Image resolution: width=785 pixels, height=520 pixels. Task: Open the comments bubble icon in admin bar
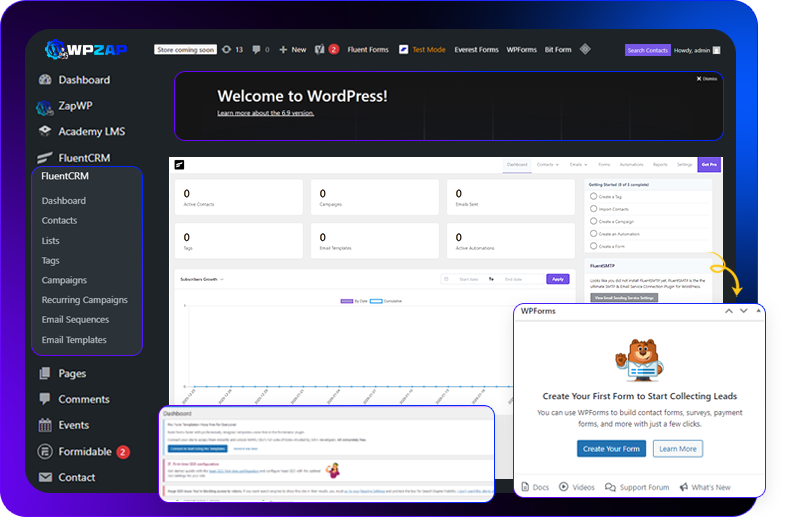point(258,49)
